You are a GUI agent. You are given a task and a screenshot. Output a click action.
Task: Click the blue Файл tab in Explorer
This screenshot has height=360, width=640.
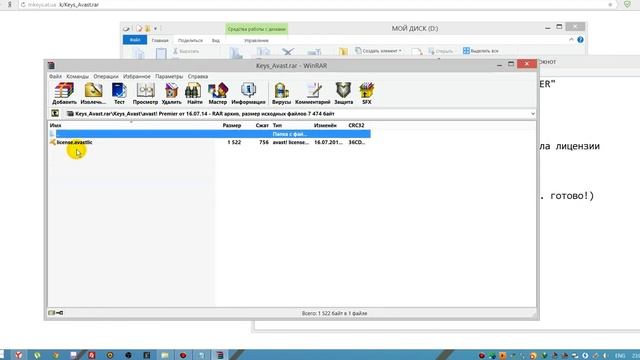coord(135,40)
